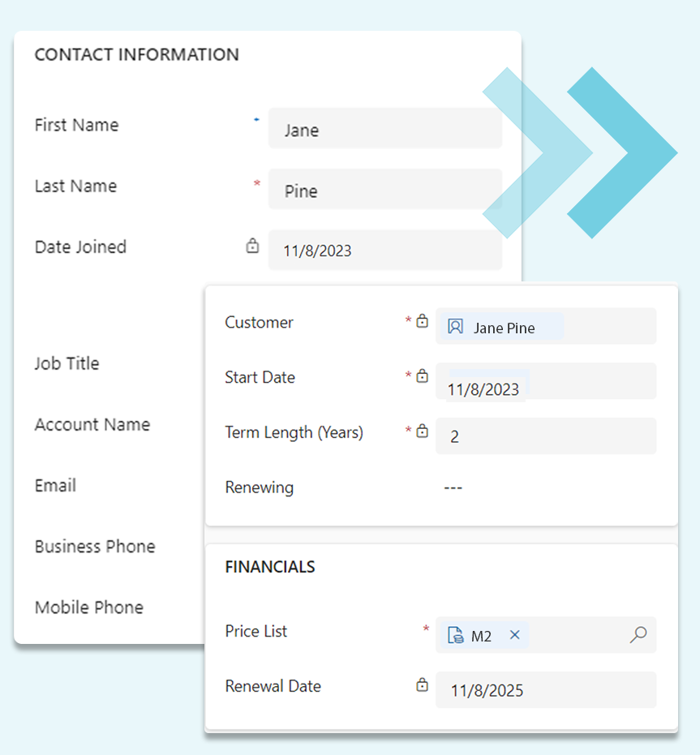Click the Term Length (Years) field
The image size is (700, 755).
point(545,436)
